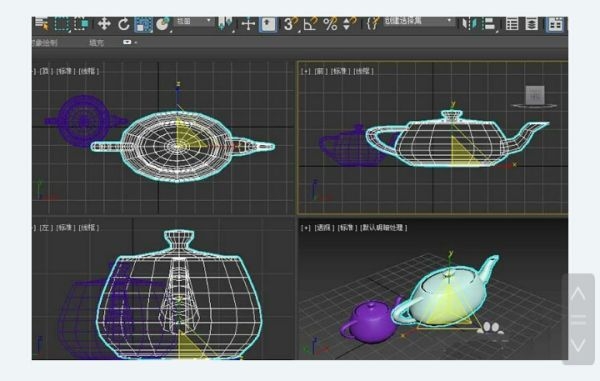Open the Create Selection Set dropdown
The height and width of the screenshot is (381, 600).
pos(419,21)
